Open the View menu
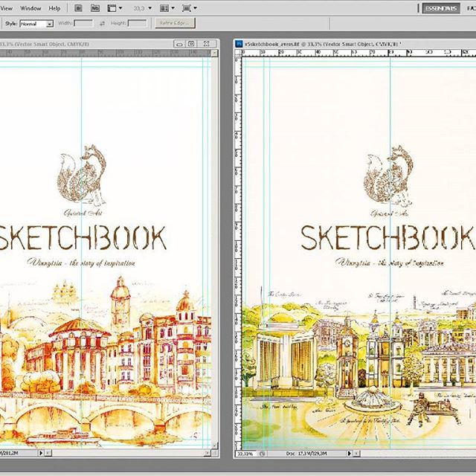Image resolution: width=476 pixels, height=476 pixels. click(x=6, y=8)
